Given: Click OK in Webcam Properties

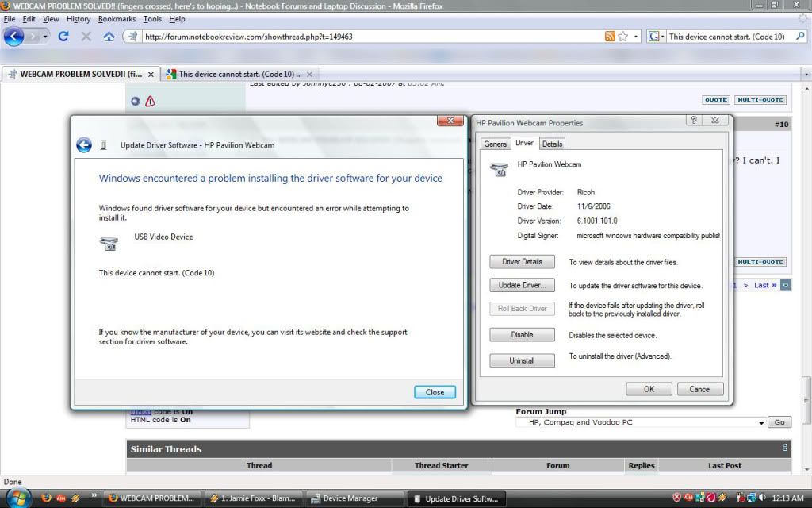Looking at the screenshot, I should [x=649, y=389].
